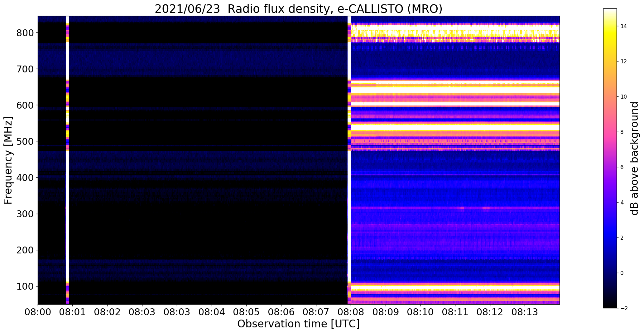Screen dimensions: 644x333
Task: Select the time tick label 08:04
Action: [212, 312]
